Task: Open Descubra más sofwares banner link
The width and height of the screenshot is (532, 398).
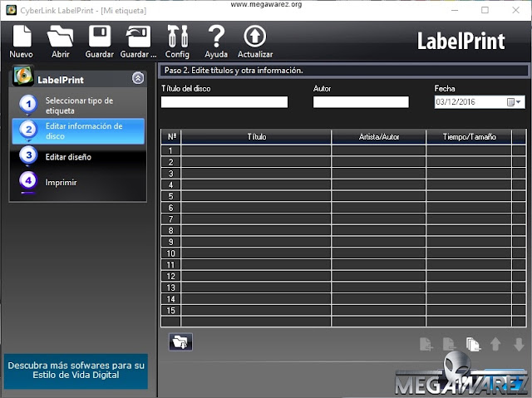Action: pos(76,371)
